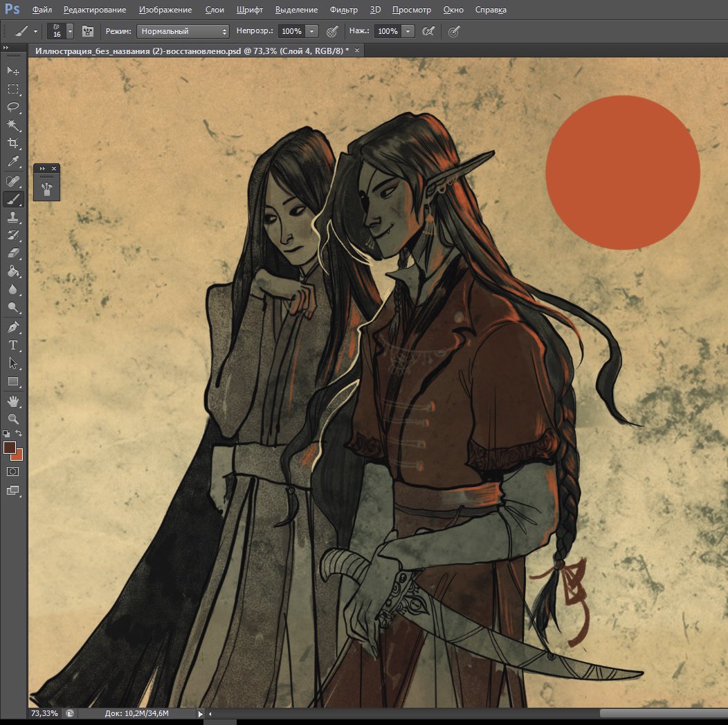The width and height of the screenshot is (728, 725).
Task: Select the Paint Bucket tool
Action: [x=13, y=271]
